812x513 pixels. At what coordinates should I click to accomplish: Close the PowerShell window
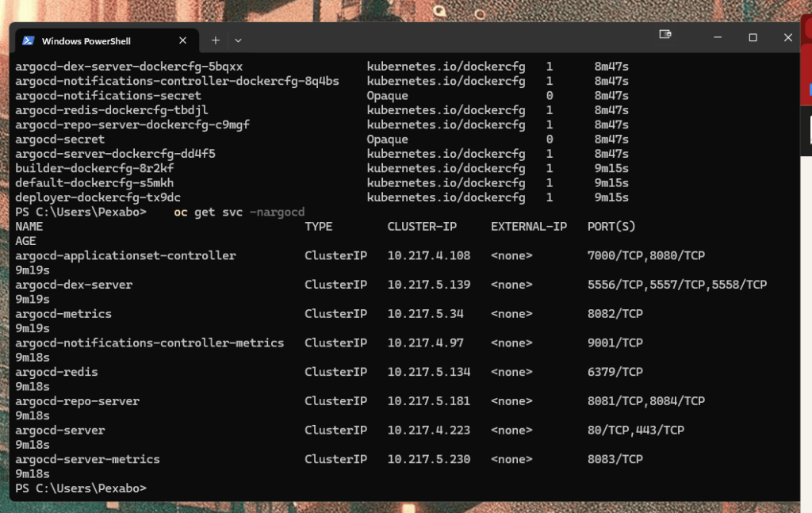tap(787, 37)
